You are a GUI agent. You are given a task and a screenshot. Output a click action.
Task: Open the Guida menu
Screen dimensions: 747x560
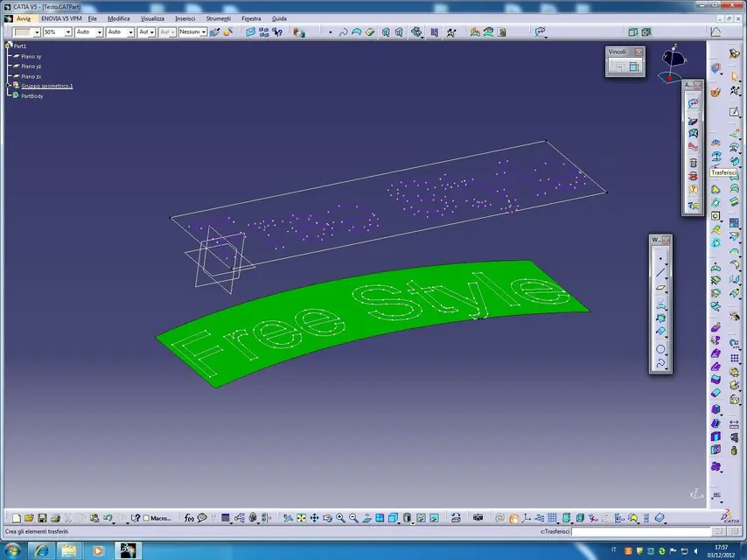tap(279, 18)
